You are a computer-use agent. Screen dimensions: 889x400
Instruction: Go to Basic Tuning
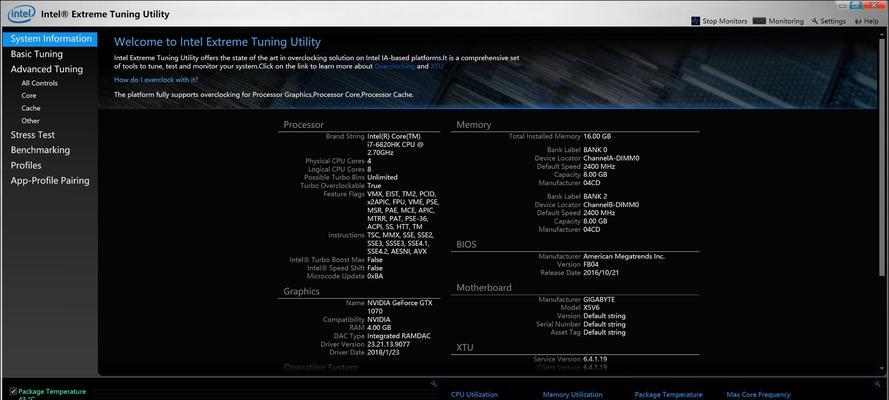[37, 54]
